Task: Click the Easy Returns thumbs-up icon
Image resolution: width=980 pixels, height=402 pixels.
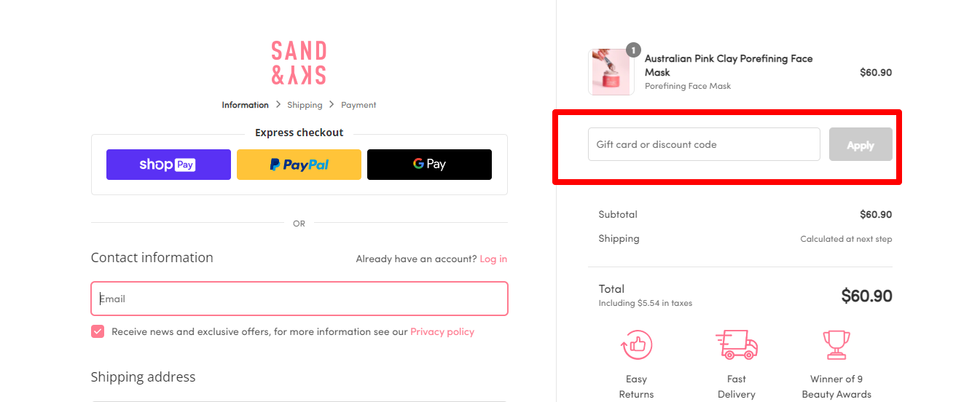Action: (x=636, y=344)
